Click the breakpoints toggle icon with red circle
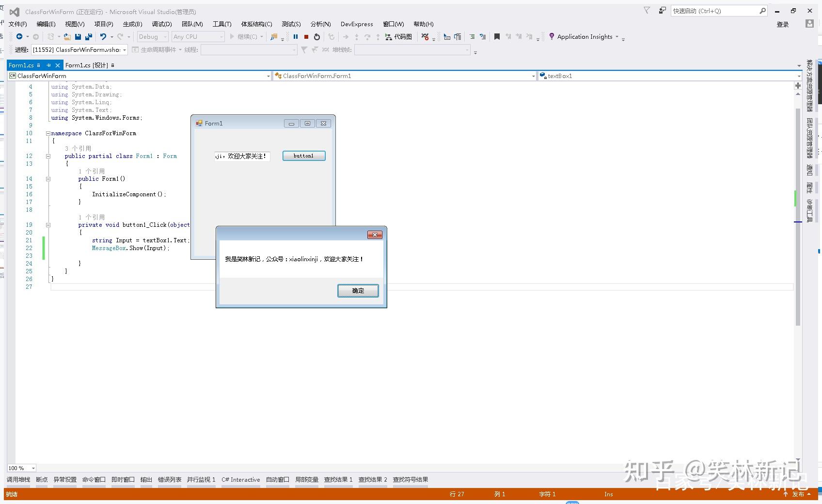Viewport: 822px width, 504px height. point(425,37)
